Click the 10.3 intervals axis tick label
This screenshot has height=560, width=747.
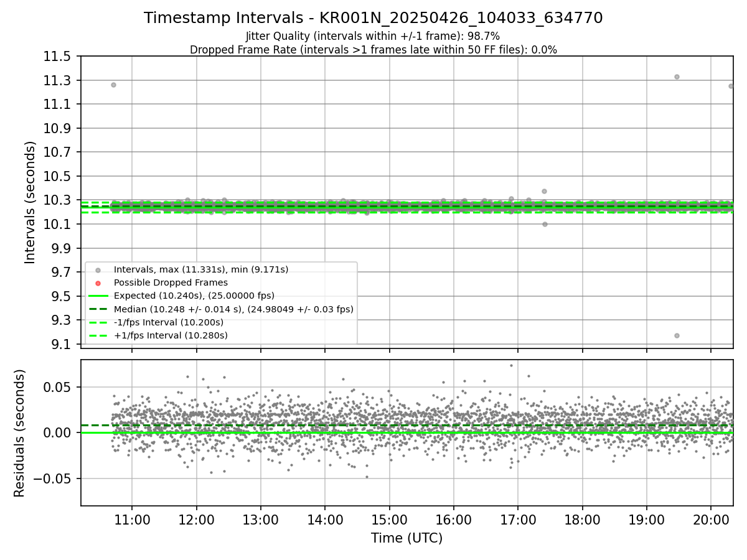pyautogui.click(x=57, y=200)
